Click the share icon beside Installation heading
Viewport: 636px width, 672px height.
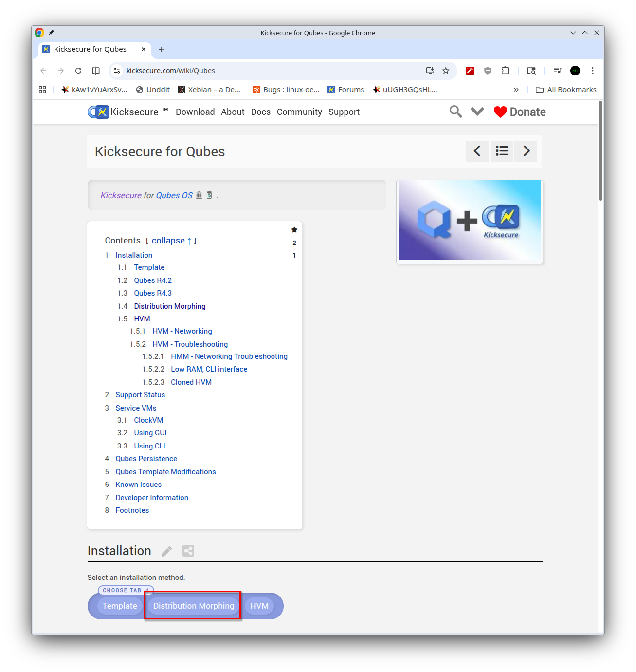(188, 551)
